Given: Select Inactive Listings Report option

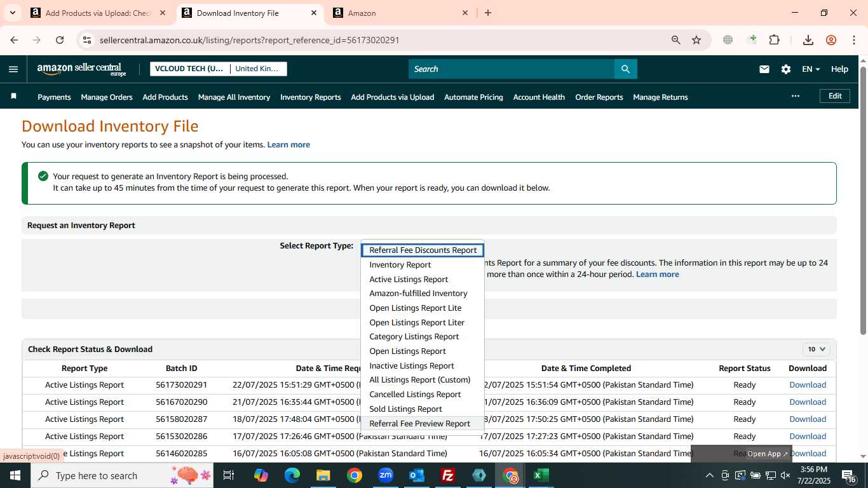Looking at the screenshot, I should [423, 366].
